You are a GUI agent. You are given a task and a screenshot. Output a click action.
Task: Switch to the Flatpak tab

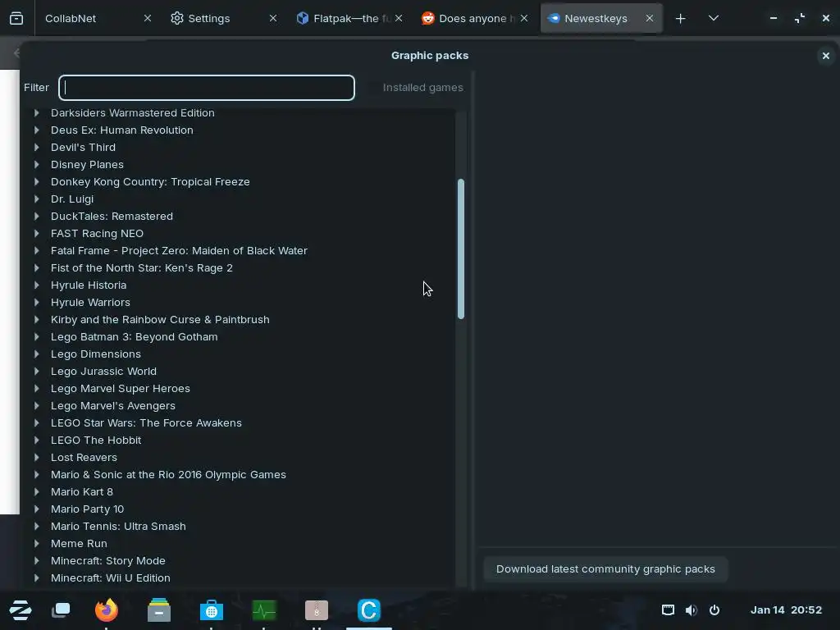click(x=343, y=18)
